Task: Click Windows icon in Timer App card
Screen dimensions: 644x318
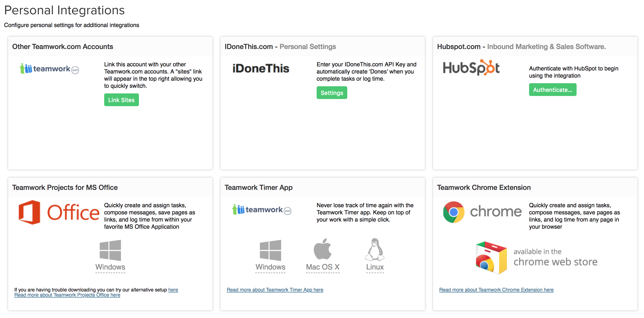Action: tap(270, 250)
